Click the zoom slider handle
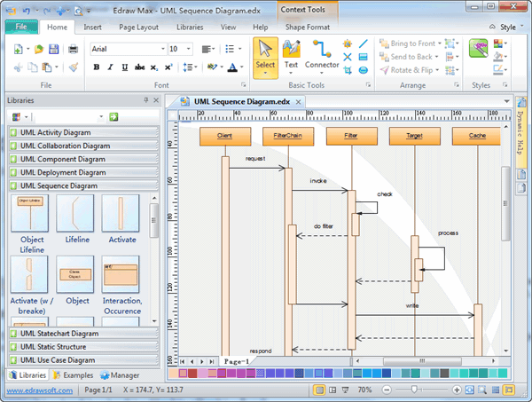 coord(415,390)
